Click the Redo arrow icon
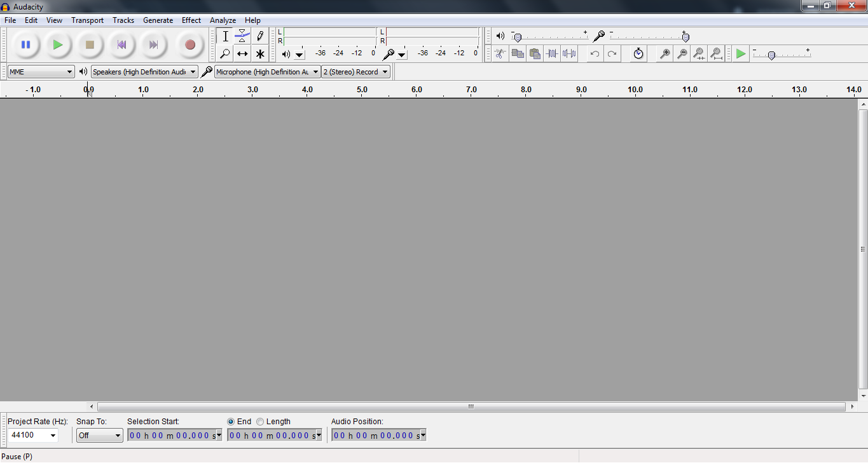The height and width of the screenshot is (463, 868). click(x=612, y=53)
